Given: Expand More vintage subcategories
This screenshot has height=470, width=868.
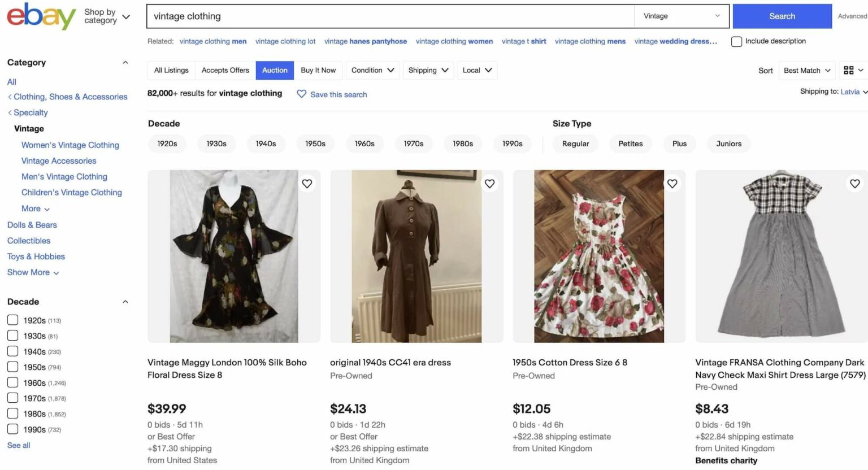Looking at the screenshot, I should (36, 208).
